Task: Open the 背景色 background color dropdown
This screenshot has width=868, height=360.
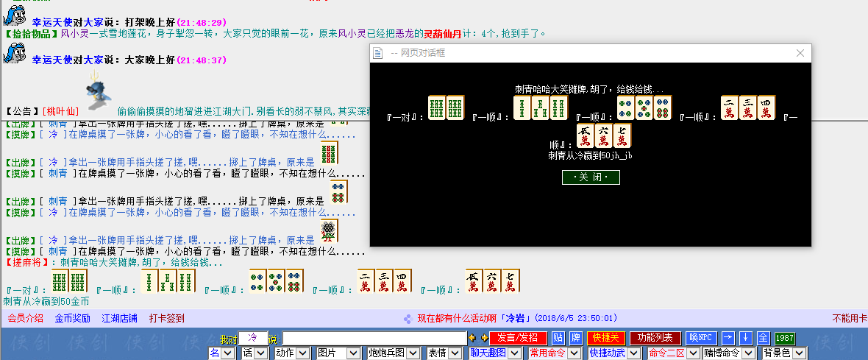Action: tap(783, 353)
